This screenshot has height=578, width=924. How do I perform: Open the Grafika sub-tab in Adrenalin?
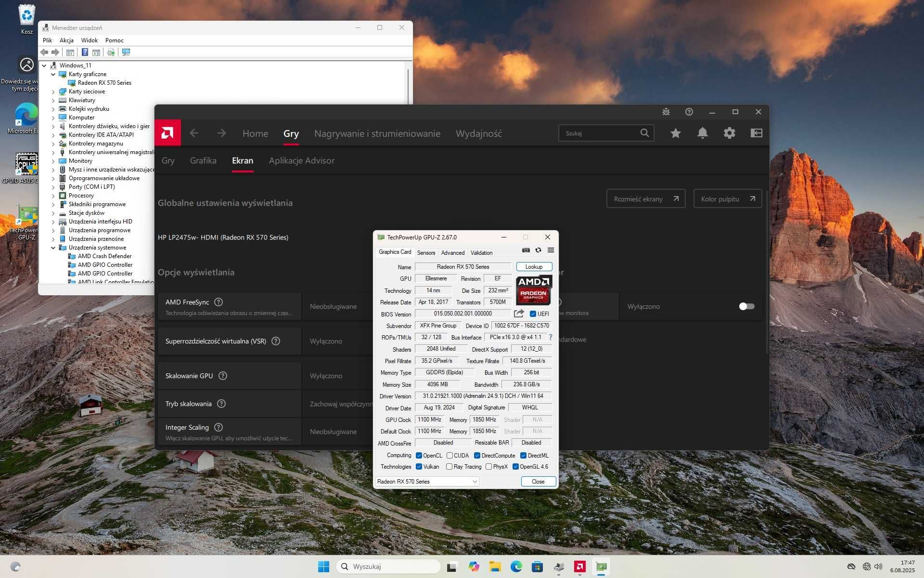click(x=203, y=160)
